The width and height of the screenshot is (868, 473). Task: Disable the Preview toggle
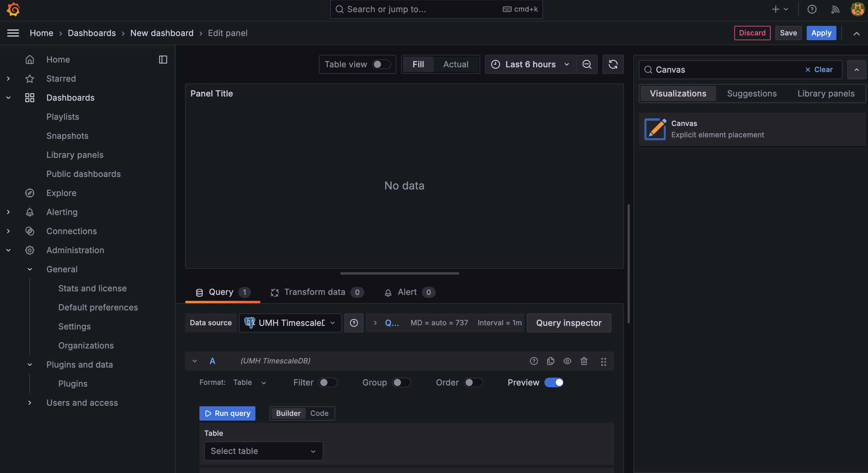point(554,383)
